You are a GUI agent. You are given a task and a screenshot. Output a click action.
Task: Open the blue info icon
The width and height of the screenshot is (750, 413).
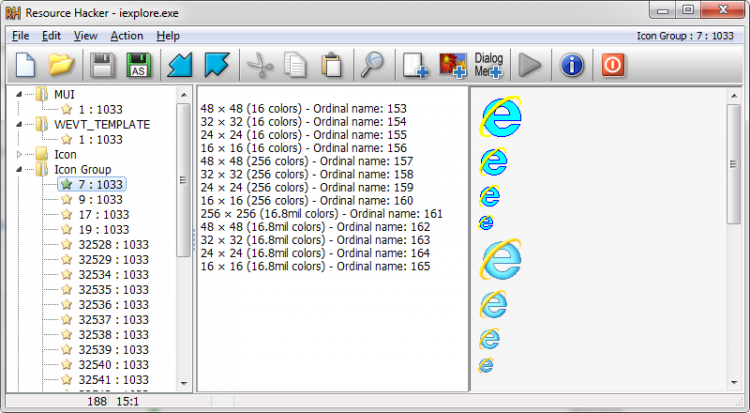pos(572,65)
